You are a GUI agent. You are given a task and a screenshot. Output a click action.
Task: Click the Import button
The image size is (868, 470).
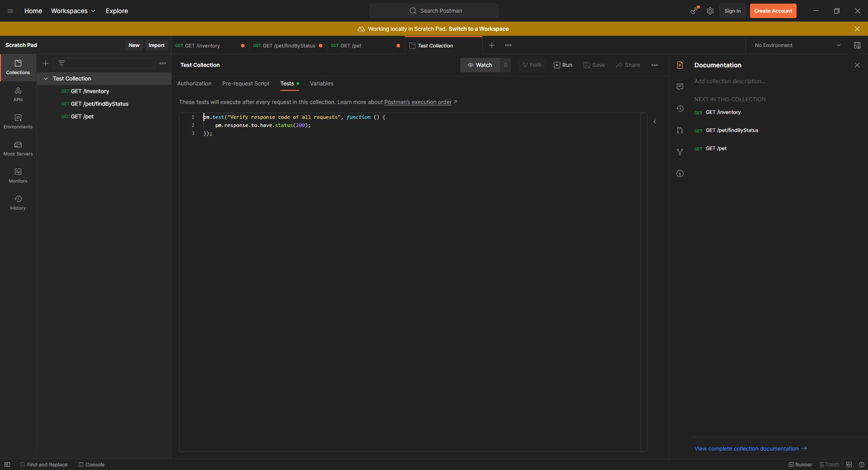tap(156, 45)
